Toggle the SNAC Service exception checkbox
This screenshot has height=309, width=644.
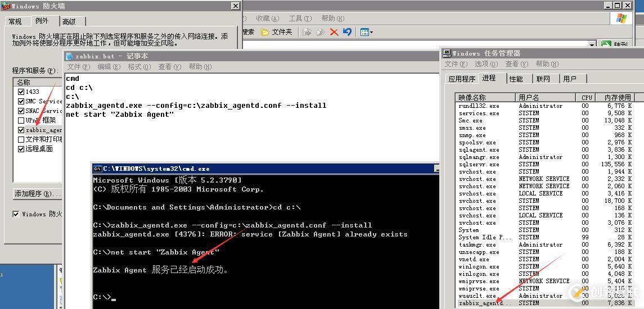21,111
